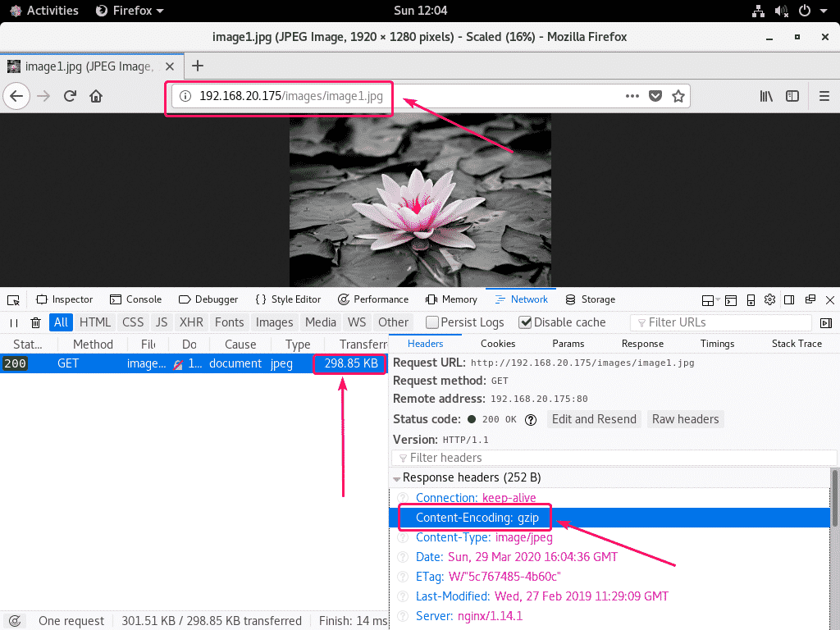Open the Firefox home page icon
This screenshot has height=630, width=840.
pyautogui.click(x=96, y=97)
